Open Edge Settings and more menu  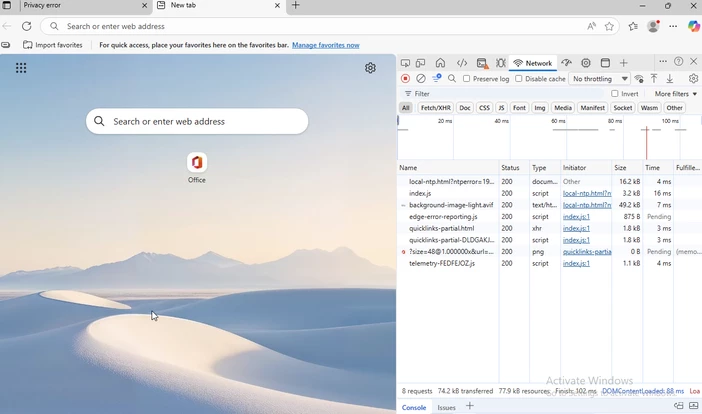(x=673, y=26)
